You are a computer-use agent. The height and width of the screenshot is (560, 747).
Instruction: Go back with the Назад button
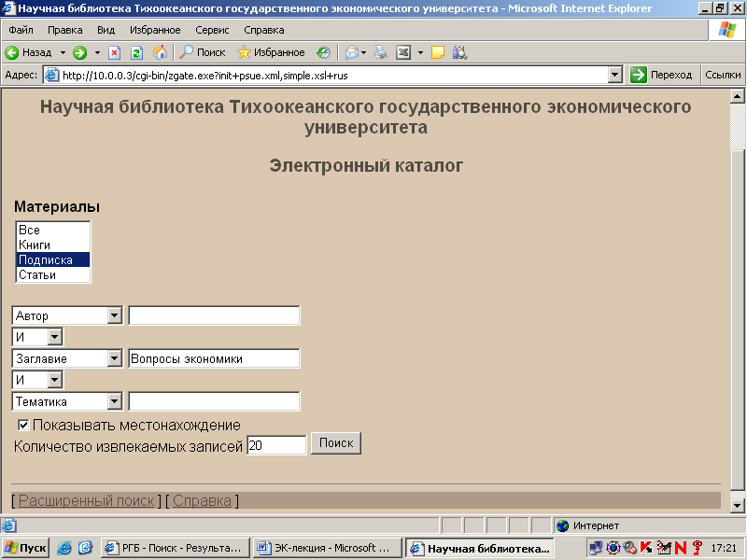click(28, 52)
